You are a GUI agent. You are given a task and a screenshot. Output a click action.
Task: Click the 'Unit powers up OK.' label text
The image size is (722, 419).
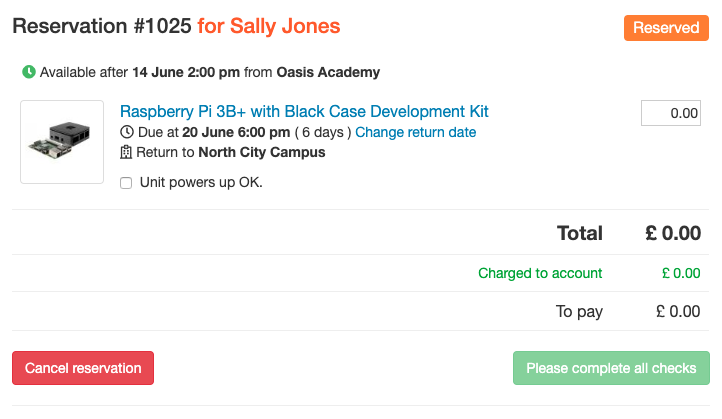coord(201,182)
